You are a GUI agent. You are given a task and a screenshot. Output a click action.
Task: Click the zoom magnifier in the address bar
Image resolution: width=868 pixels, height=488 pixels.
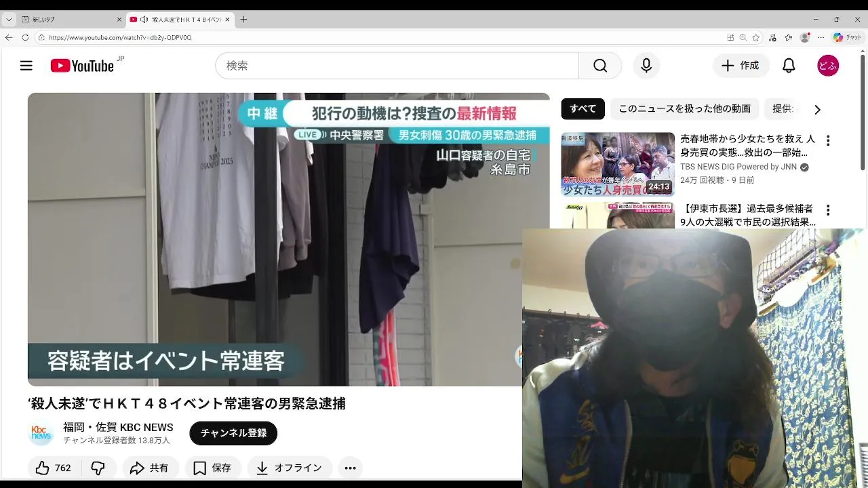(743, 37)
